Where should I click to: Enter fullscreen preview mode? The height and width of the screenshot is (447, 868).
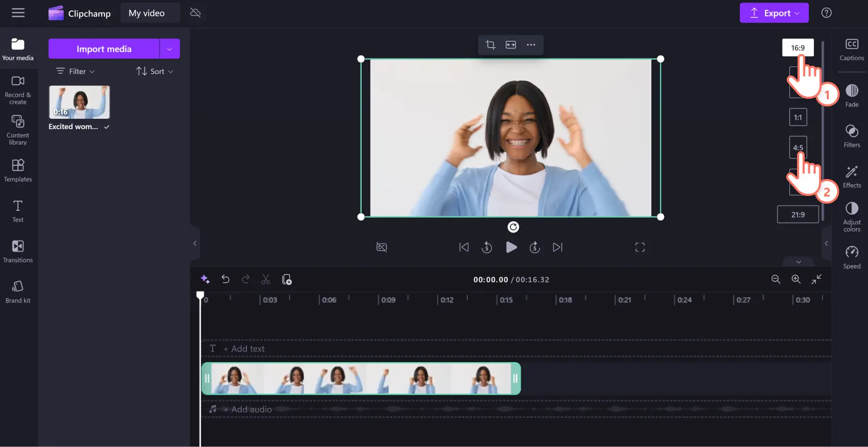click(x=640, y=247)
